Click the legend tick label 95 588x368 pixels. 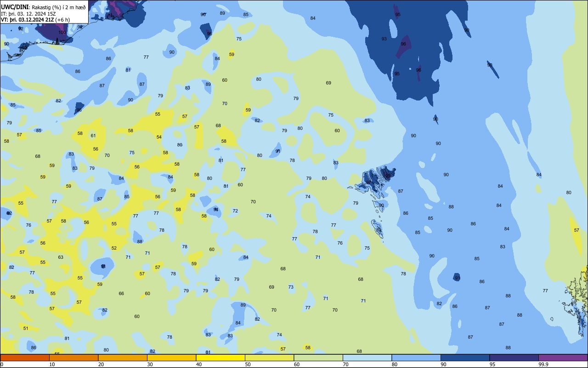coord(492,364)
